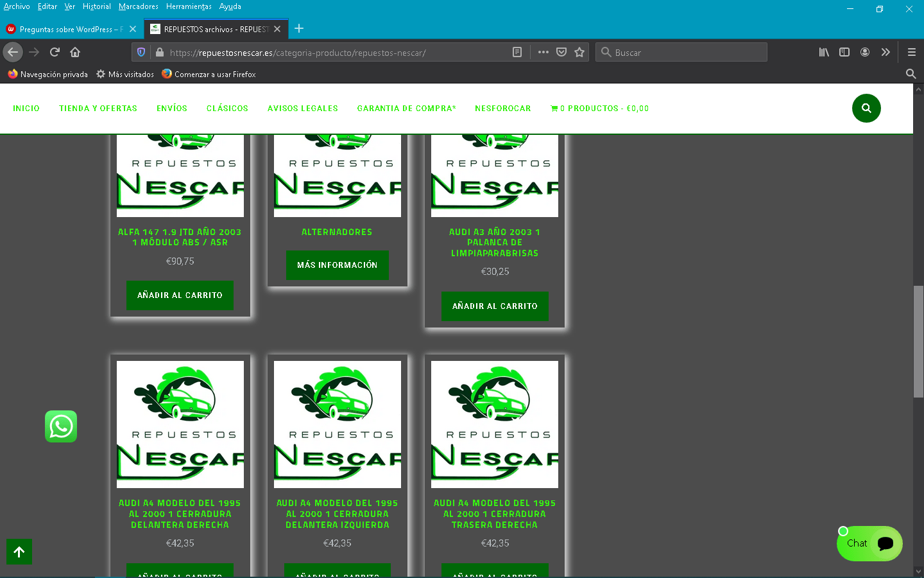Open the Ayuda menu
The image size is (924, 578).
coord(230,6)
